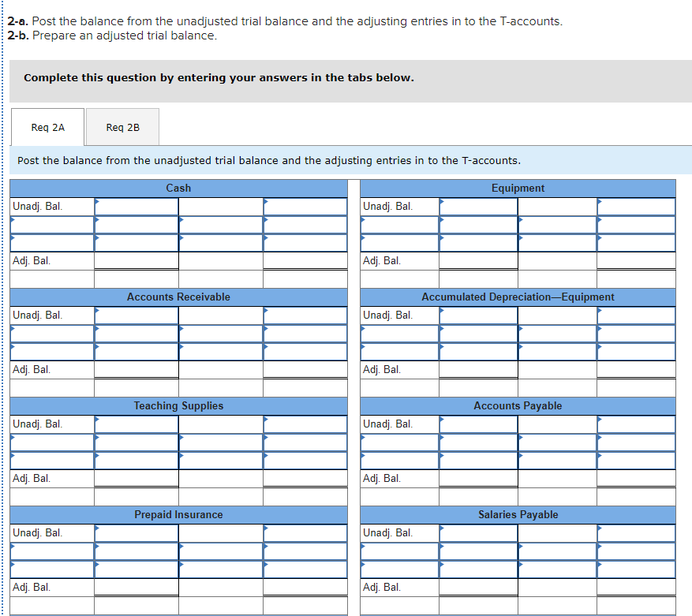
Task: Click Cash Unadj. Bal. debit amount field
Action: tap(137, 207)
